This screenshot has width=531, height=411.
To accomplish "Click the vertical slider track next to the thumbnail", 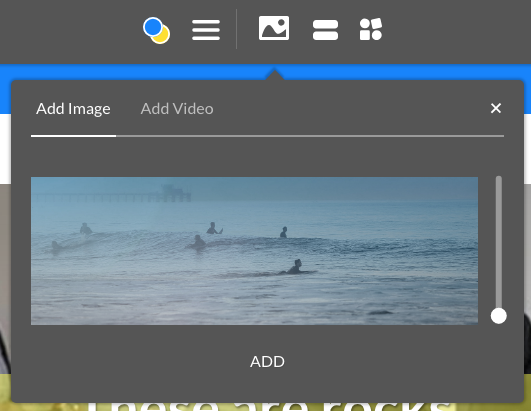I will [498, 246].
